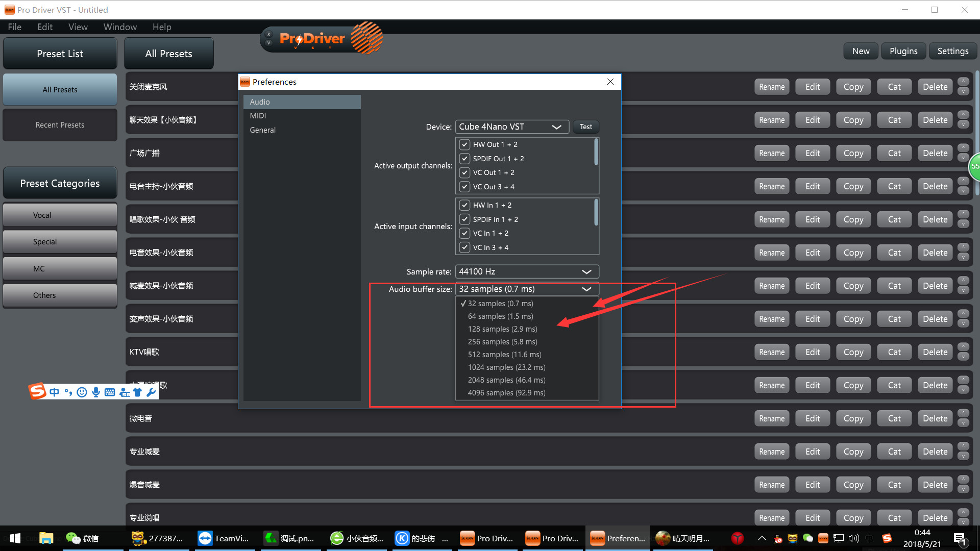Switch to General preferences section

pos(302,130)
